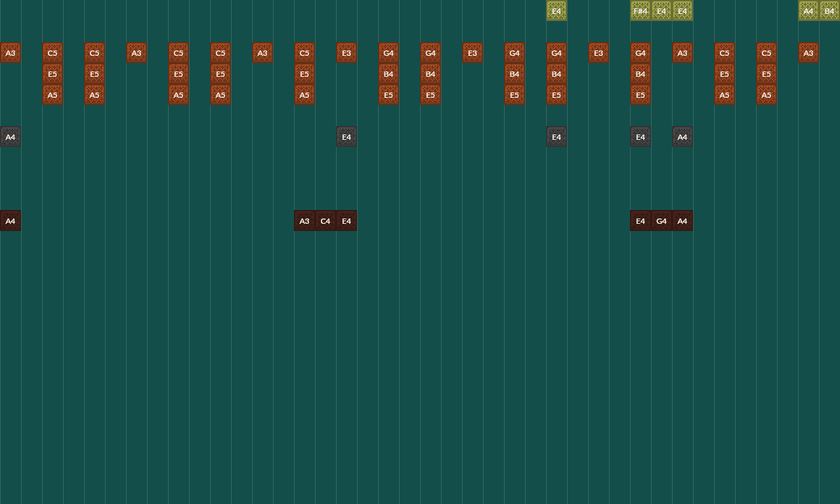The image size is (840, 504).
Task: Select the leftmost gray A4 note
Action: (10, 136)
